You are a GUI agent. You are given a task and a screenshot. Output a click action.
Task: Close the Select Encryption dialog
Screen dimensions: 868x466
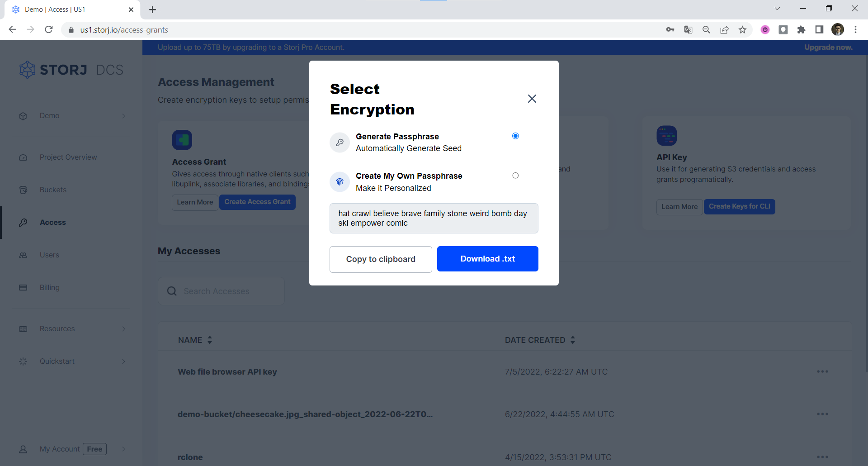(532, 99)
